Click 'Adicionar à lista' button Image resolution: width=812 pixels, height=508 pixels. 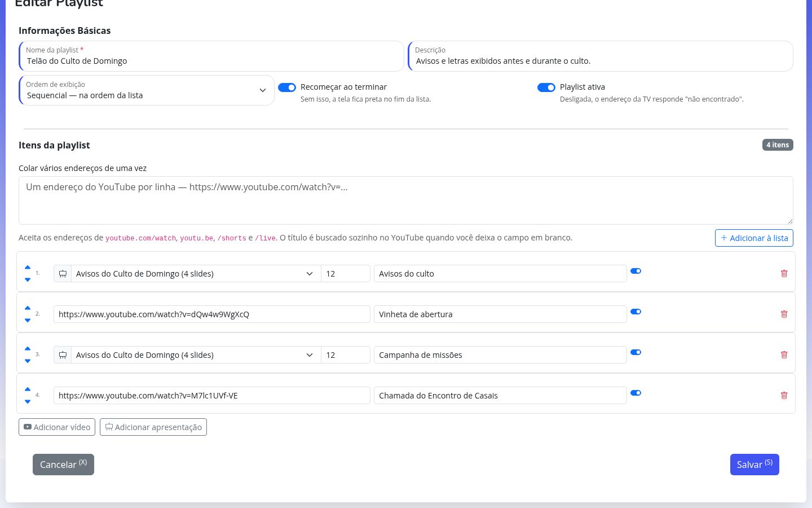pyautogui.click(x=754, y=238)
